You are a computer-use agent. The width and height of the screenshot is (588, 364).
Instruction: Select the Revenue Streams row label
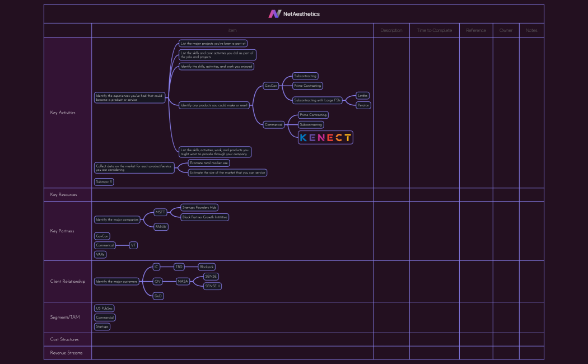66,353
